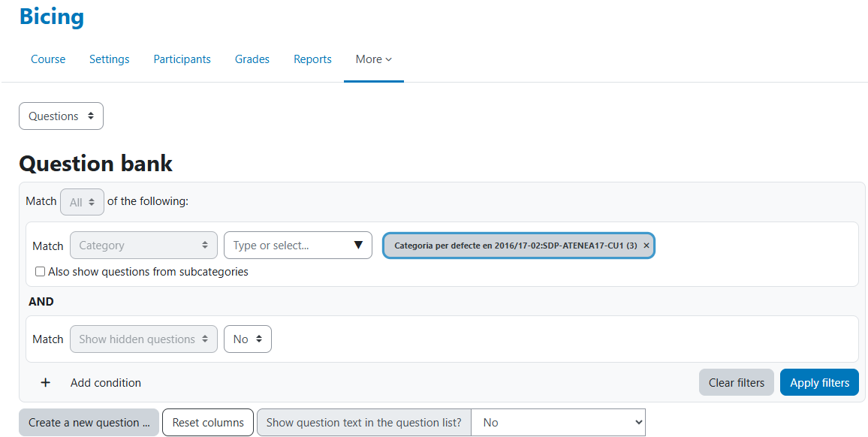Change hidden questions value from No

pos(247,339)
